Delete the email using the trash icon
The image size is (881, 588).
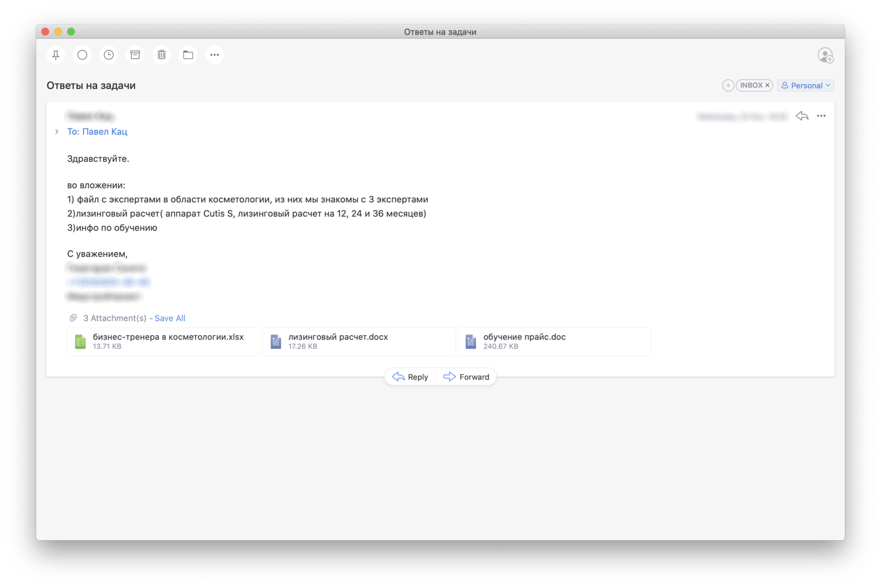pyautogui.click(x=162, y=55)
